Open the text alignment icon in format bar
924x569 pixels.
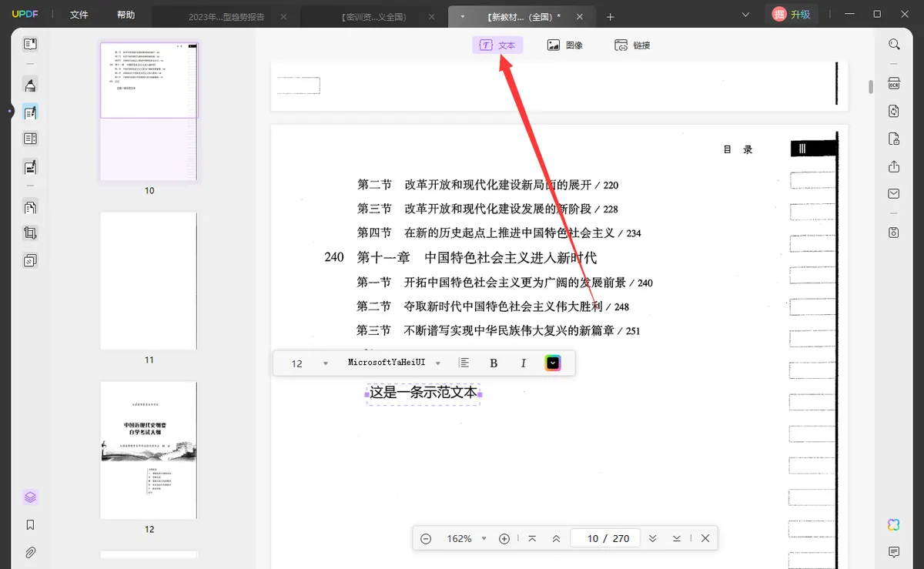[464, 363]
